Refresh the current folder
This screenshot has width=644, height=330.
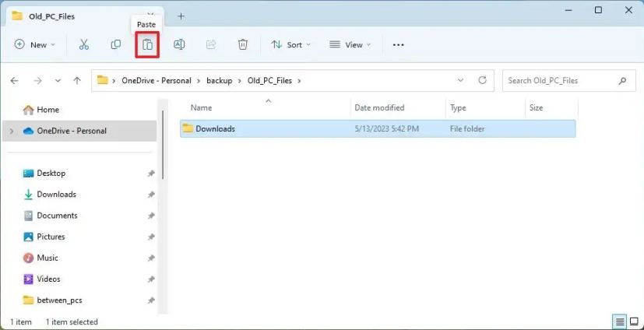483,80
